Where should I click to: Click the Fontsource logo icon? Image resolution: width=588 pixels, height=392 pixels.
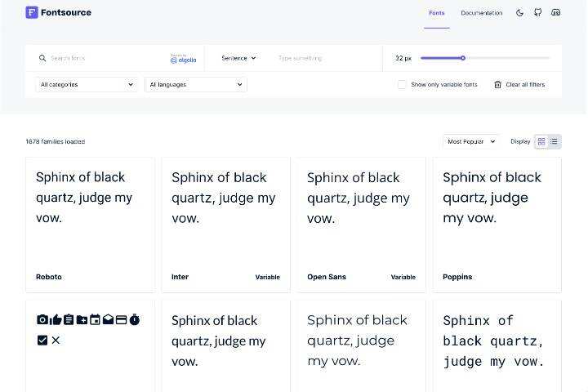point(32,12)
